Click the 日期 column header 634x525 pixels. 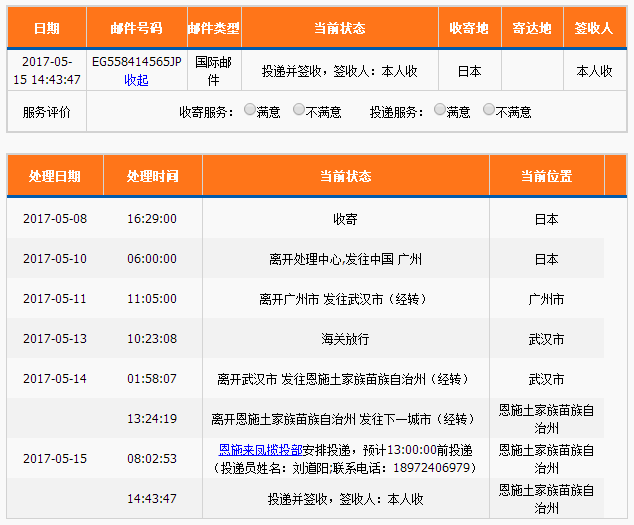pos(47,28)
